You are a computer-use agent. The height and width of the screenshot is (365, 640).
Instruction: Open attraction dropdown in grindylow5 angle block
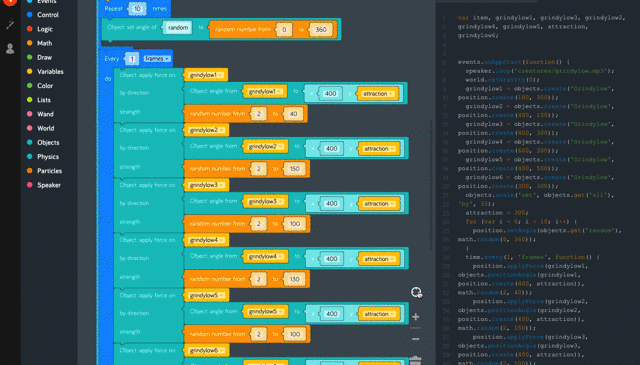379,314
